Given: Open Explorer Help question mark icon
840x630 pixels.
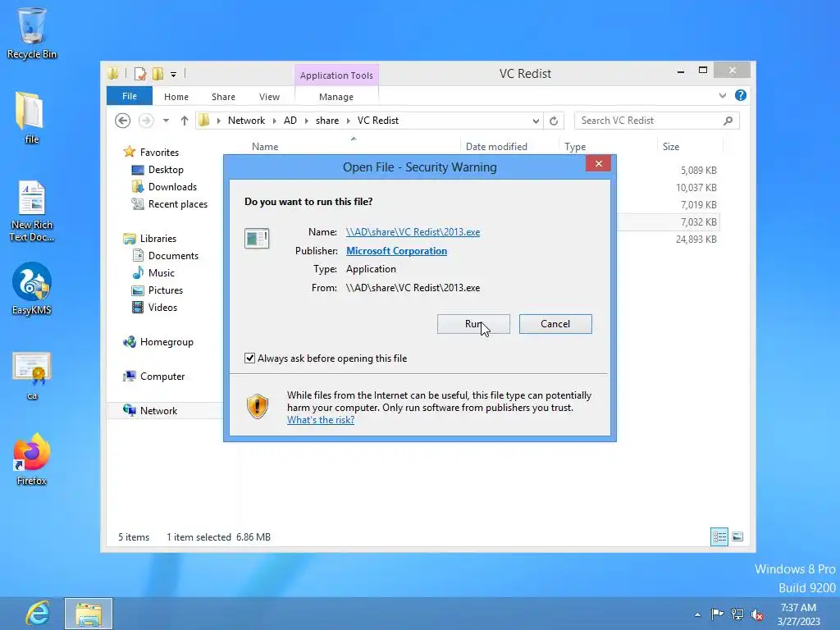Looking at the screenshot, I should (x=741, y=95).
